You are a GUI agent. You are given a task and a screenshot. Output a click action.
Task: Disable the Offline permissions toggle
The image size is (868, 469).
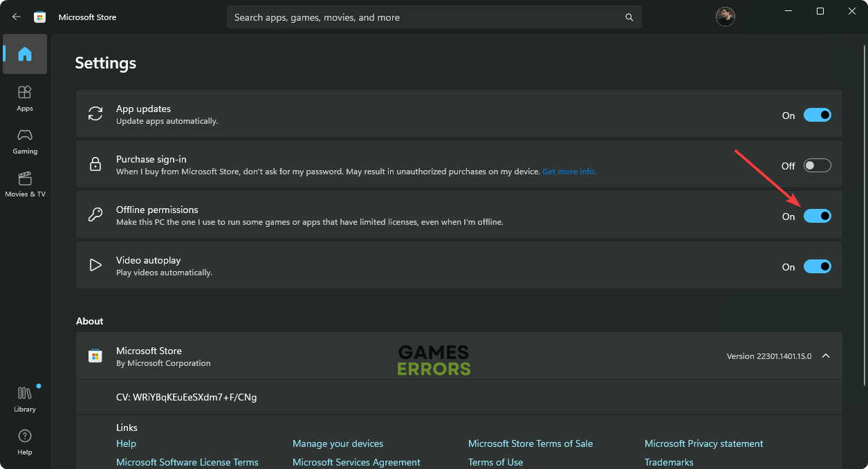tap(817, 216)
